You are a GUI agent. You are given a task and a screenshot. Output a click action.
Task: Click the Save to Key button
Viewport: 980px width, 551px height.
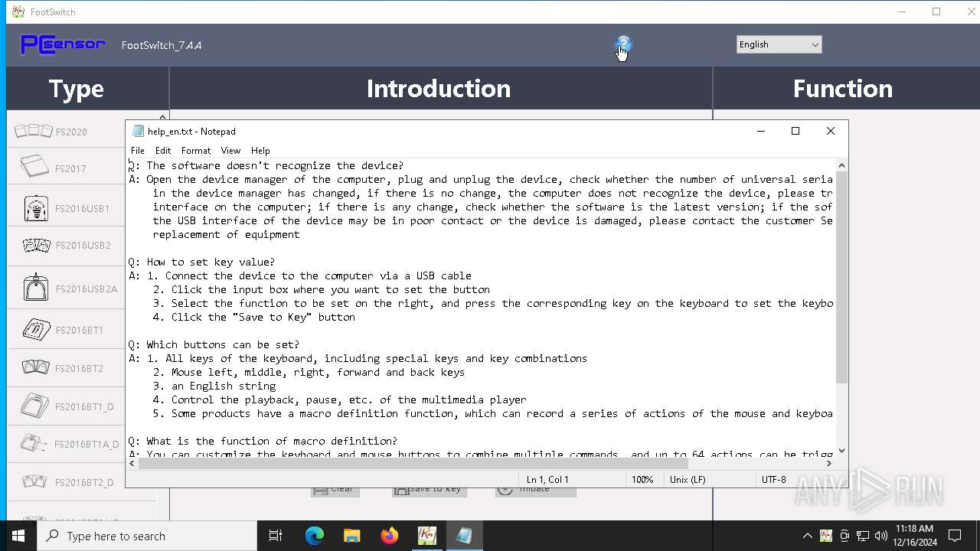pyautogui.click(x=429, y=491)
